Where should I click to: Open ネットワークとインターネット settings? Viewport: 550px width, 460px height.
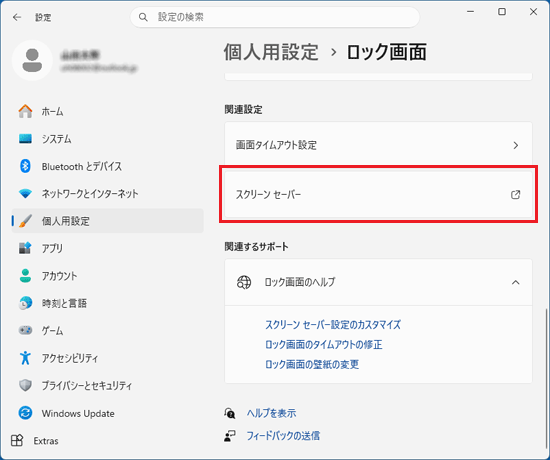tap(108, 193)
